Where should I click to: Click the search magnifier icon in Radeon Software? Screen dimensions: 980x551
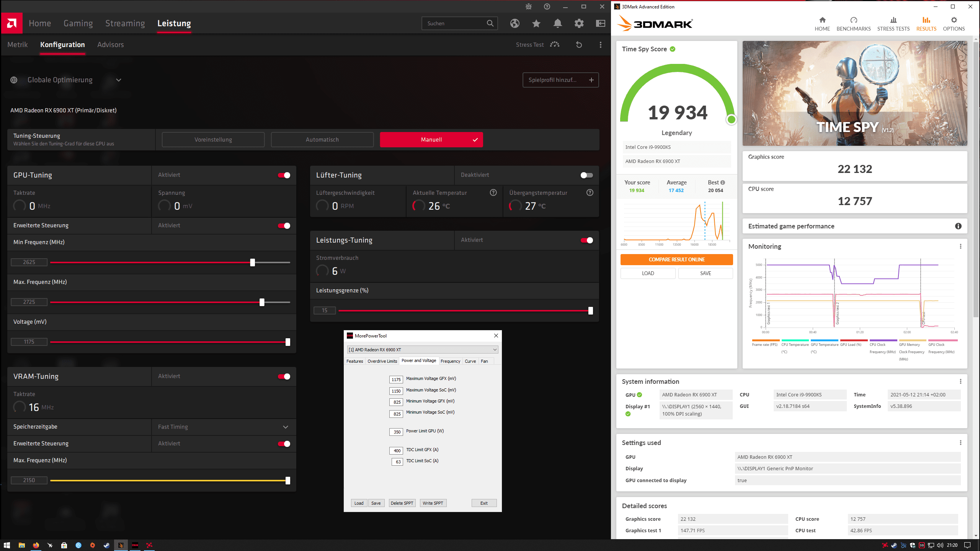(490, 23)
